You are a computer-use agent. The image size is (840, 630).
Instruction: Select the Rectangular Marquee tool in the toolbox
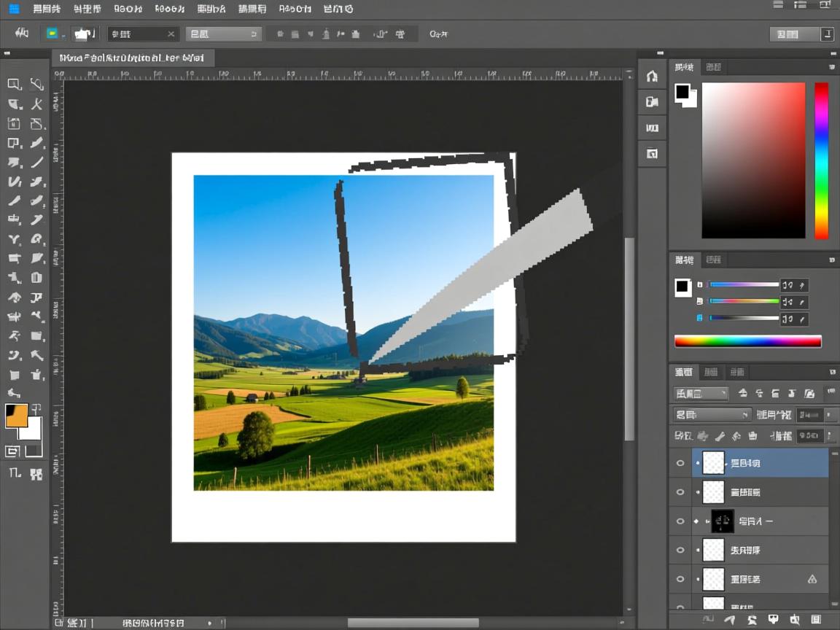(x=14, y=84)
